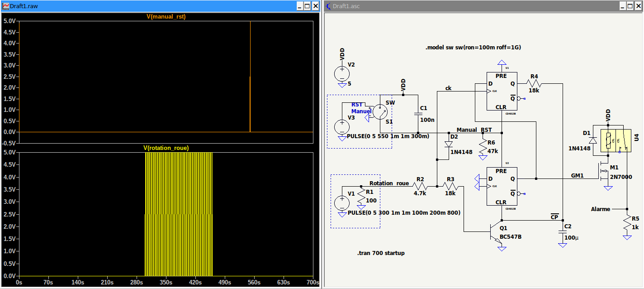Viewport: 644px width, 289px height.
Task: Click the R6 47k resistor
Action: (x=483, y=145)
